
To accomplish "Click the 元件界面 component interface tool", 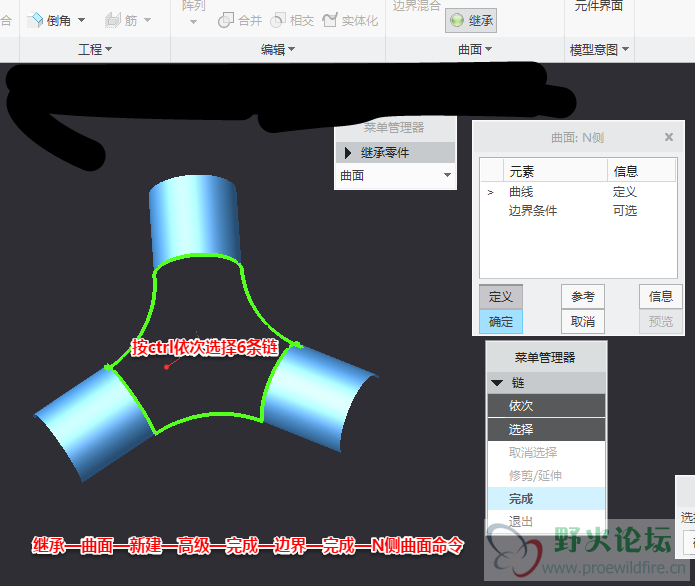I will click(598, 6).
